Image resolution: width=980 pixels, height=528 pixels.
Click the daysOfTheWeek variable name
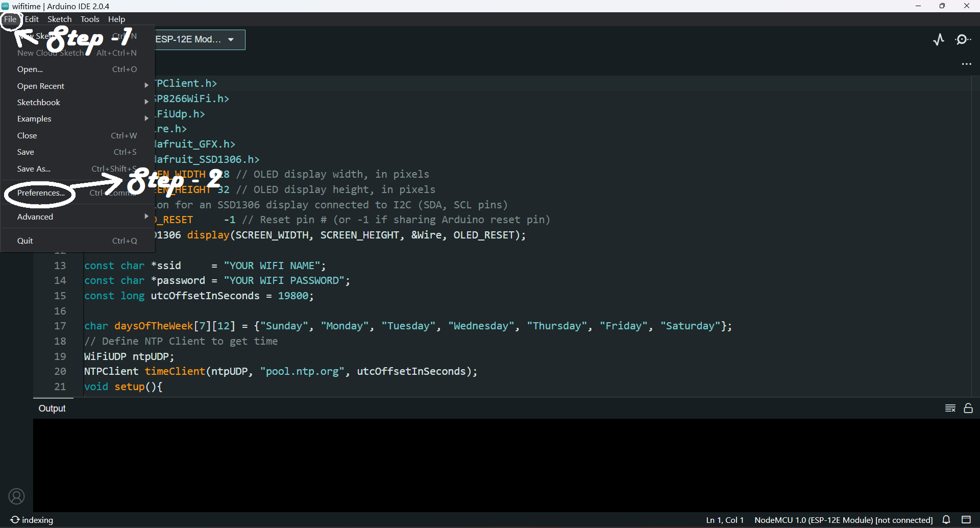point(154,326)
